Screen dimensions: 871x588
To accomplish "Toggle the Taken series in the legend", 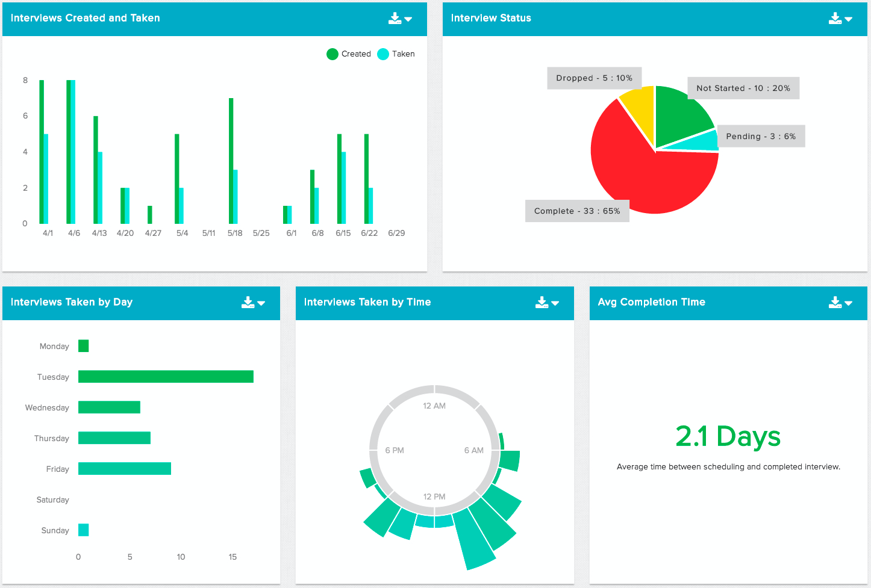I will (398, 54).
